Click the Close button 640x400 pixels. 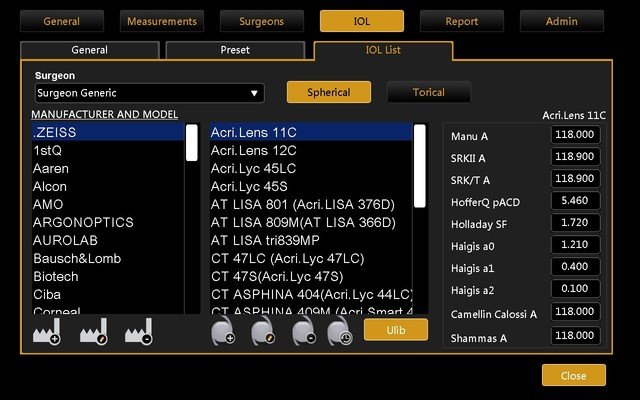tap(573, 376)
